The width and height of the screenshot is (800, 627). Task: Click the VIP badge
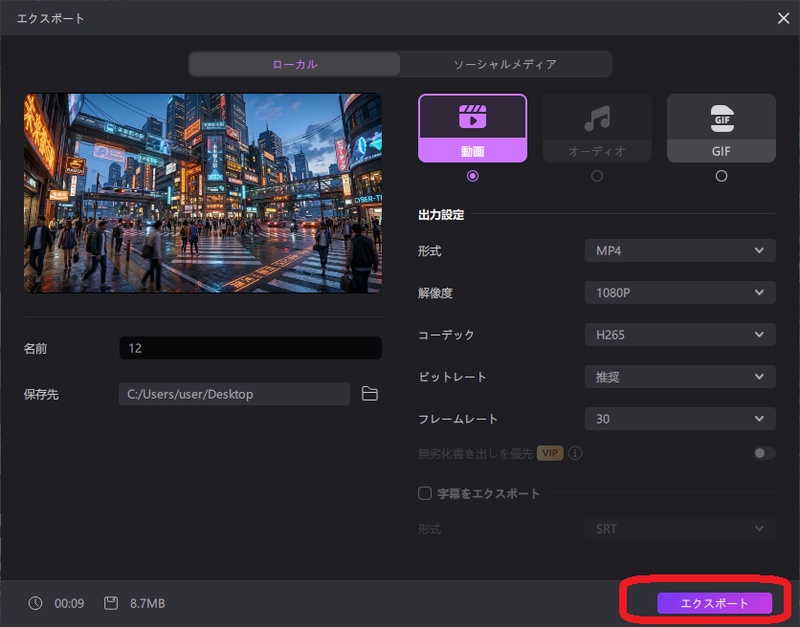(x=549, y=453)
